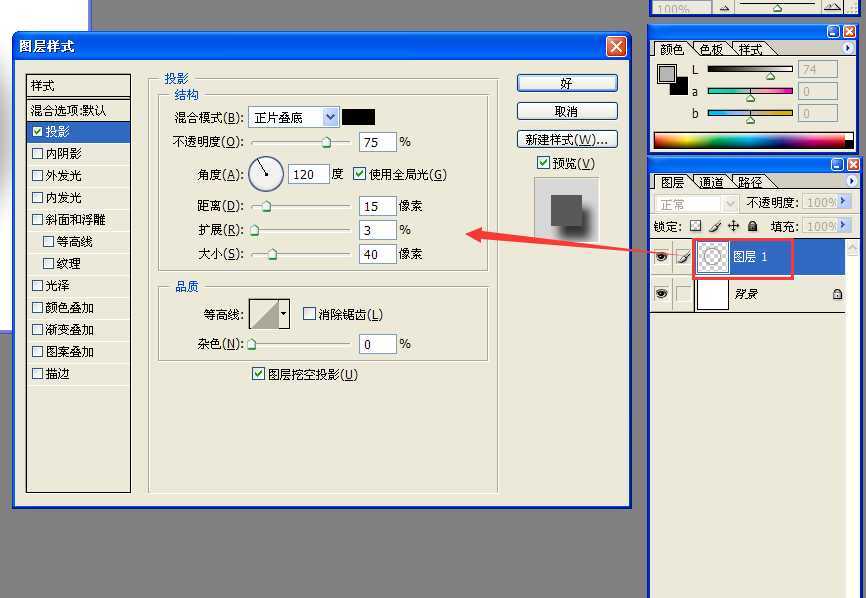The image size is (866, 598).
Task: Switch to the 通道 tab
Action: click(711, 182)
